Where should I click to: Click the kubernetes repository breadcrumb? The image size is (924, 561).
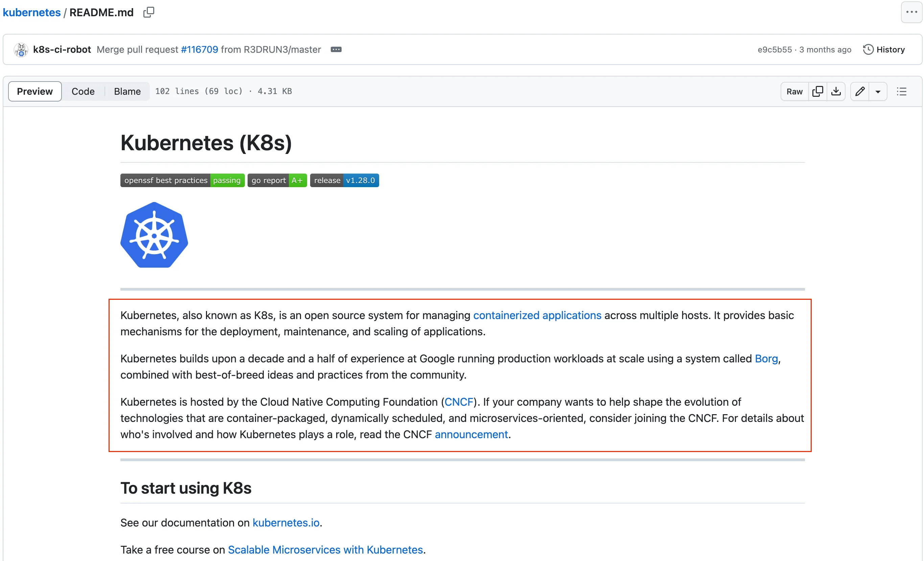[x=31, y=13]
